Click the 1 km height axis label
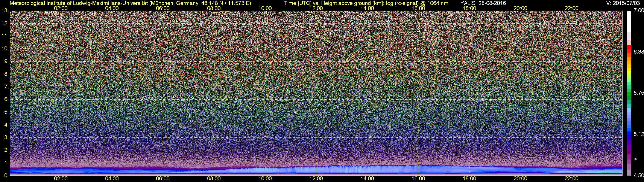The width and height of the screenshot is (644, 182). pos(6,163)
